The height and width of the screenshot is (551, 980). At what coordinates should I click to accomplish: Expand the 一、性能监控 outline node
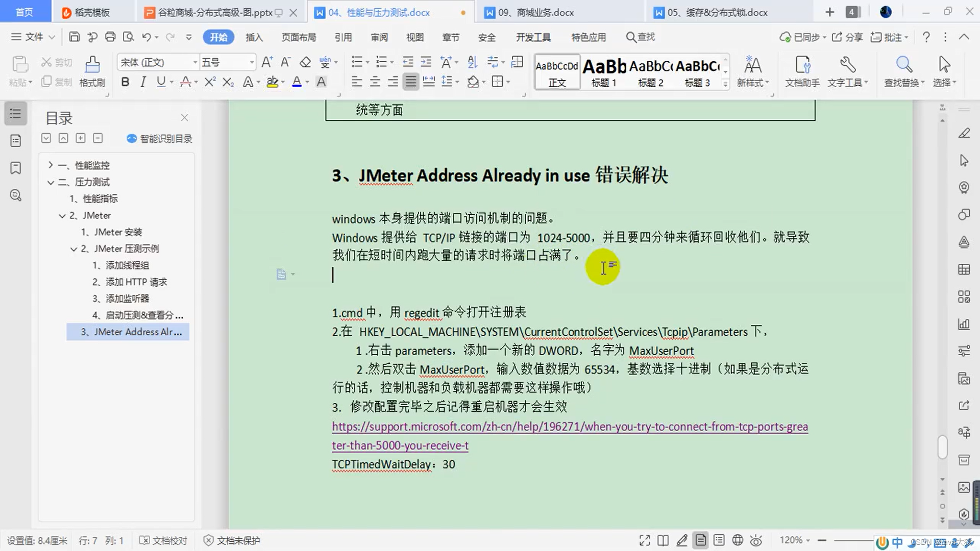(51, 165)
